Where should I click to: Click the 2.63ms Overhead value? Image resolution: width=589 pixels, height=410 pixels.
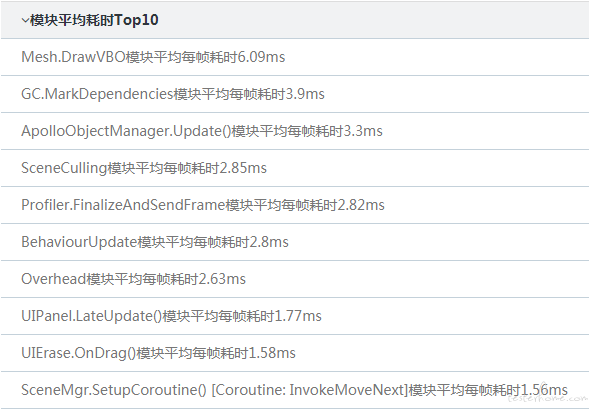(222, 279)
